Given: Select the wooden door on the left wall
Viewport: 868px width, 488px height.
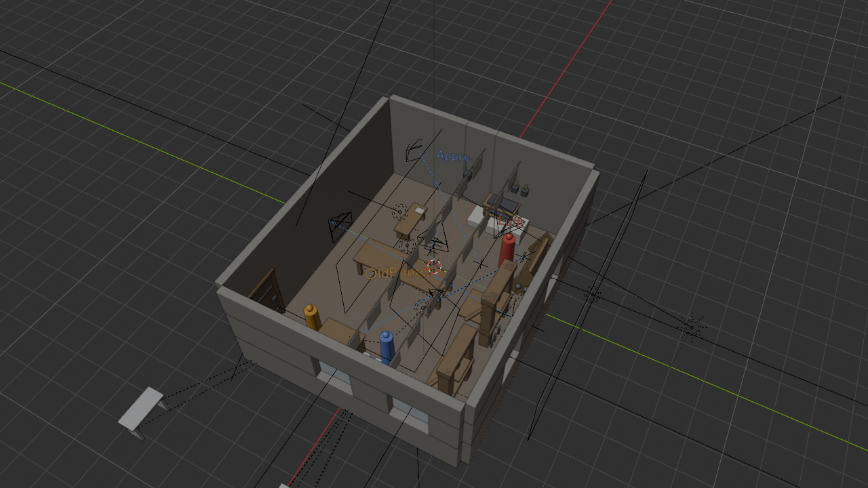Looking at the screenshot, I should click(268, 291).
